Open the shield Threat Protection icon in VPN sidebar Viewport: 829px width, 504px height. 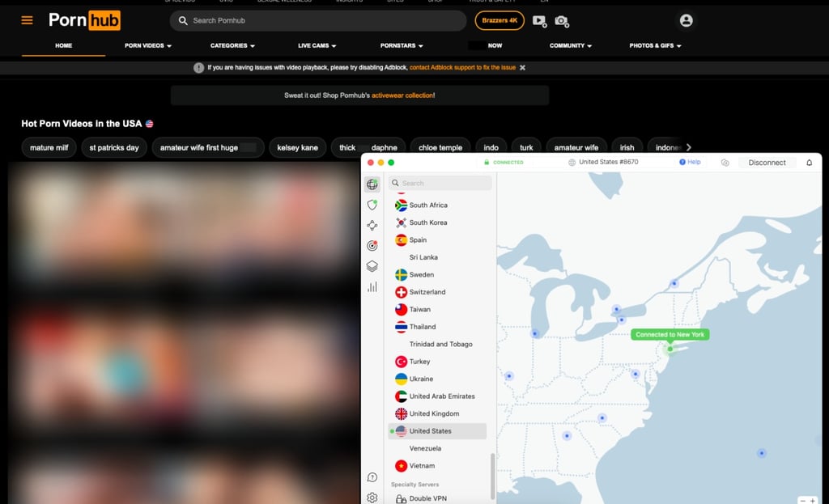pos(372,205)
